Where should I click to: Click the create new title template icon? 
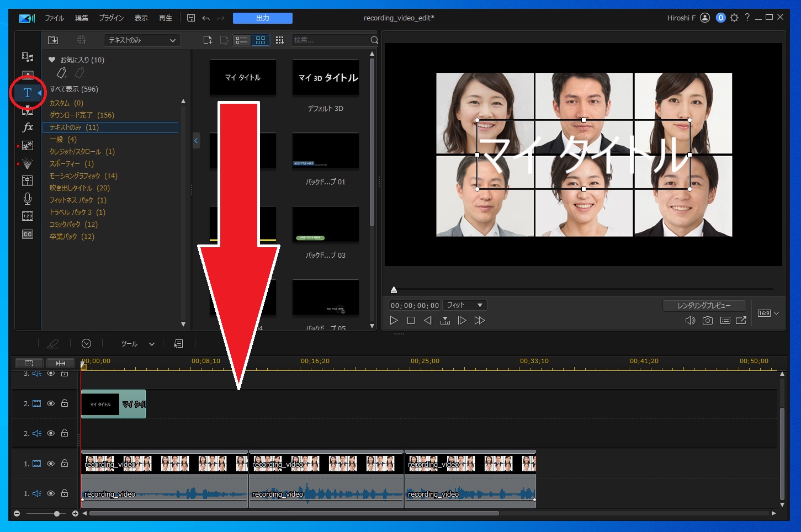(208, 40)
